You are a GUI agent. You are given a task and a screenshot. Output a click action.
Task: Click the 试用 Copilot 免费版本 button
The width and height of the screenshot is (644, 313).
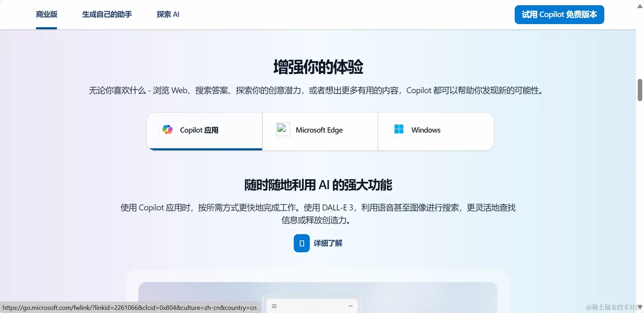(x=559, y=15)
